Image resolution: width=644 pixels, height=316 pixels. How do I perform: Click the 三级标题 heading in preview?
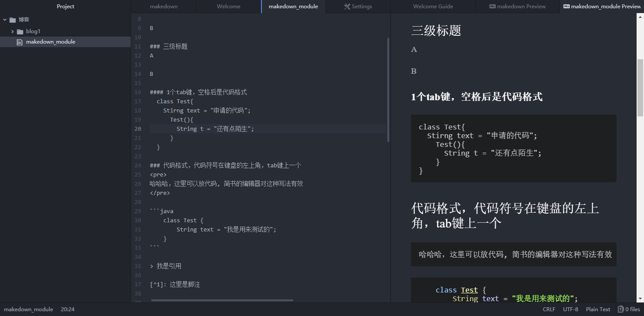coord(436,31)
